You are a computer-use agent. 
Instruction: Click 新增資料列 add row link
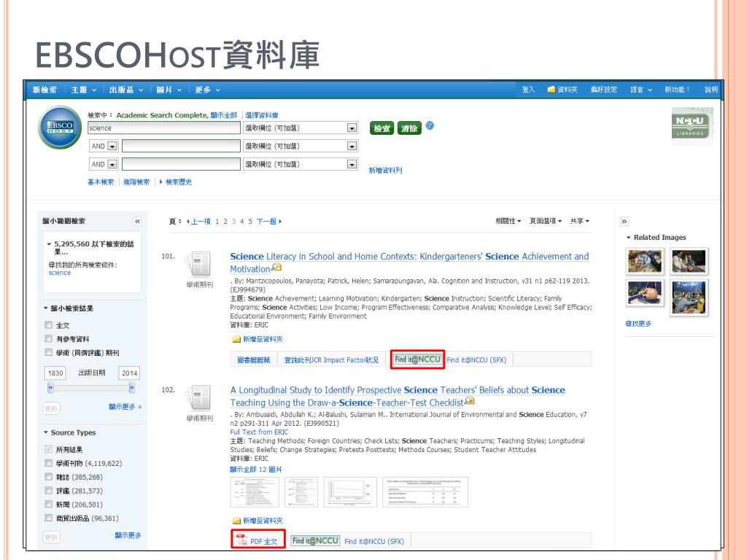tap(385, 170)
